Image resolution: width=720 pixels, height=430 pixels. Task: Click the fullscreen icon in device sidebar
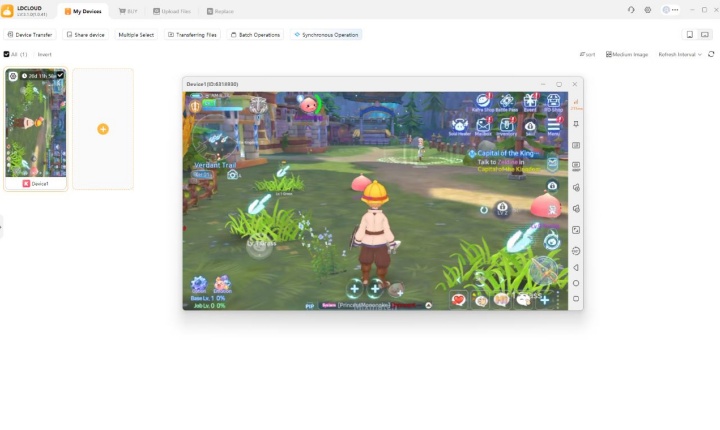[576, 230]
